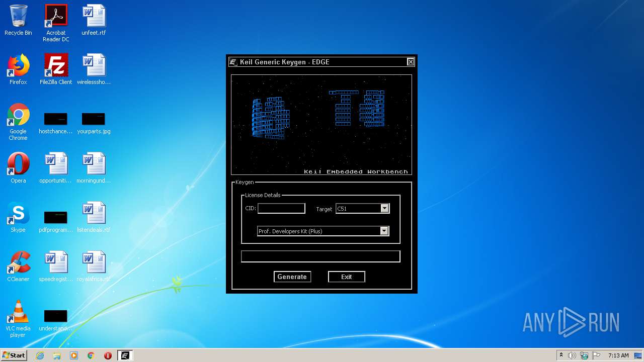Open volume control in tray

point(572,355)
